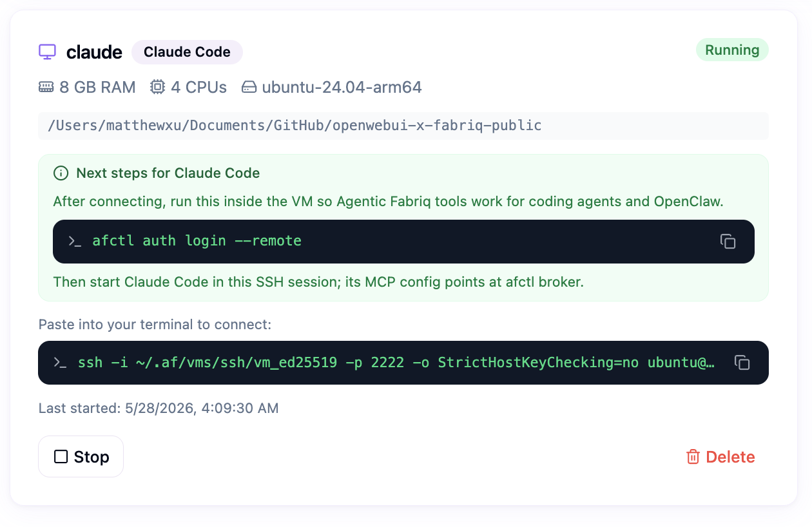This screenshot has width=812, height=527.
Task: Select the ubuntu-24.04-arm64 image label
Action: click(342, 87)
